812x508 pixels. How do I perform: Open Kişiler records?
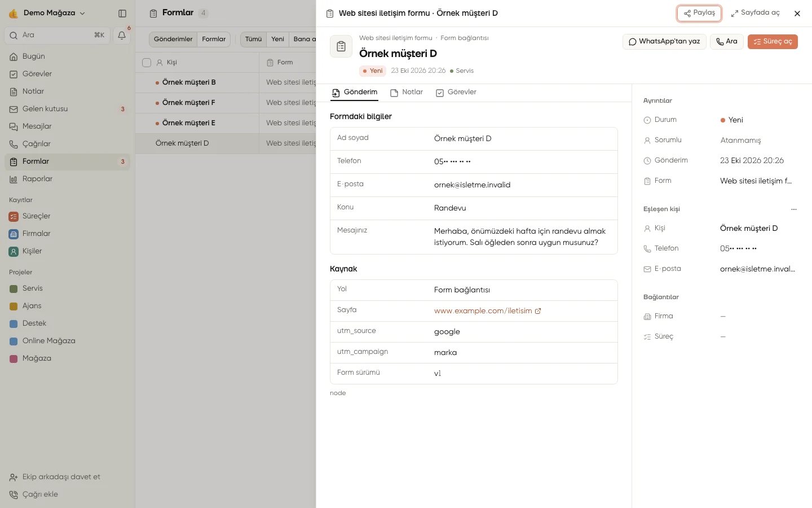click(x=67, y=251)
